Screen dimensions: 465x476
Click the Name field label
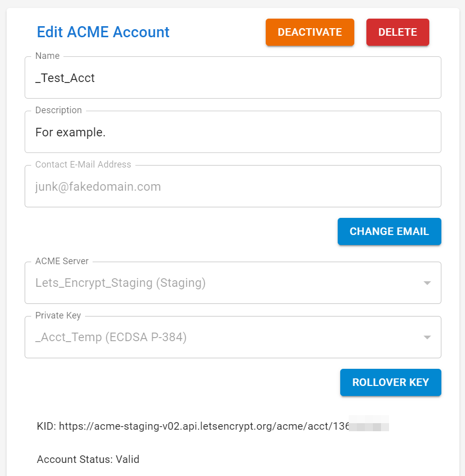tap(47, 56)
